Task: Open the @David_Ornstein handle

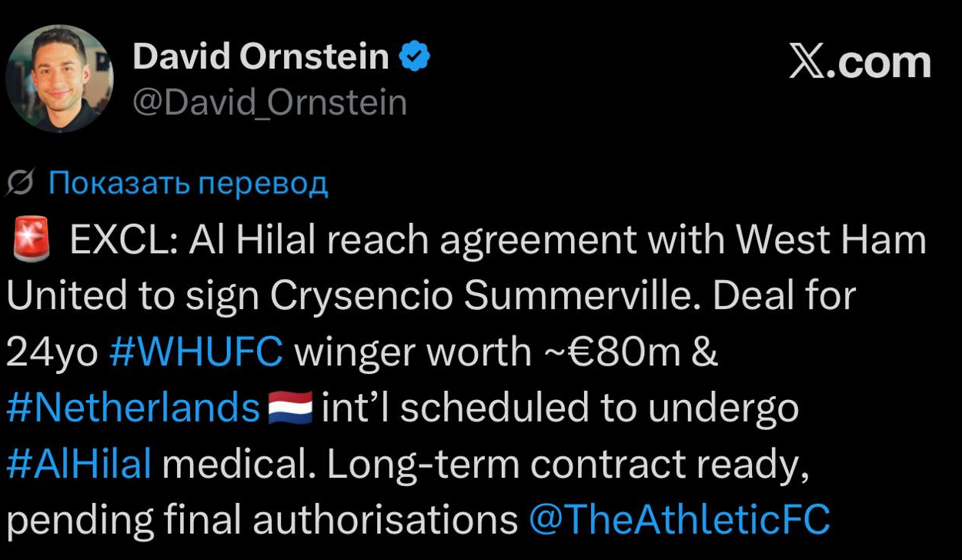Action: pos(270,102)
